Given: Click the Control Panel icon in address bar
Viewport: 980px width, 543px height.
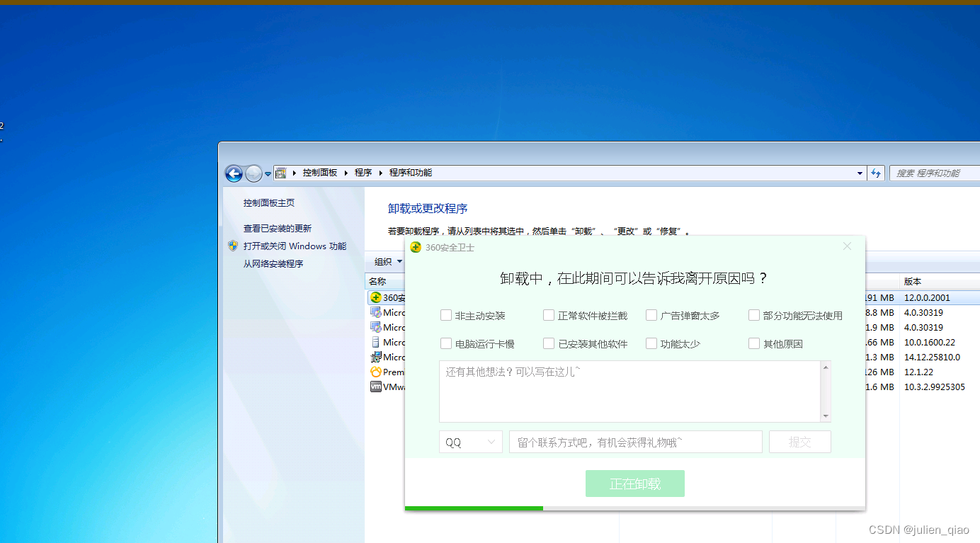Looking at the screenshot, I should pyautogui.click(x=281, y=173).
